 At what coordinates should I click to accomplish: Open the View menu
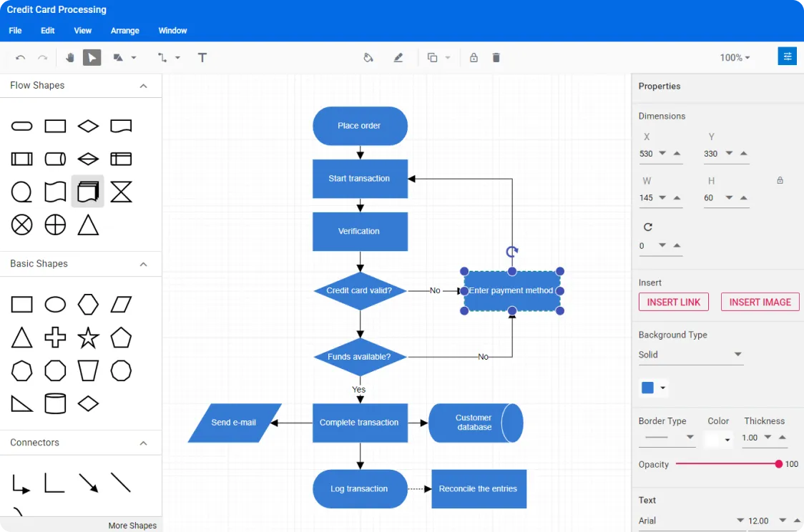coord(82,31)
